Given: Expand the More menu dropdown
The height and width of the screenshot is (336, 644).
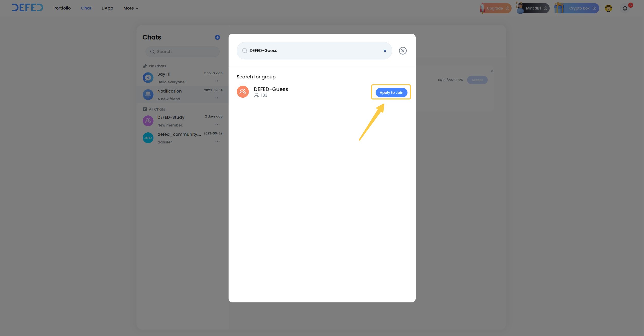Looking at the screenshot, I should [131, 8].
